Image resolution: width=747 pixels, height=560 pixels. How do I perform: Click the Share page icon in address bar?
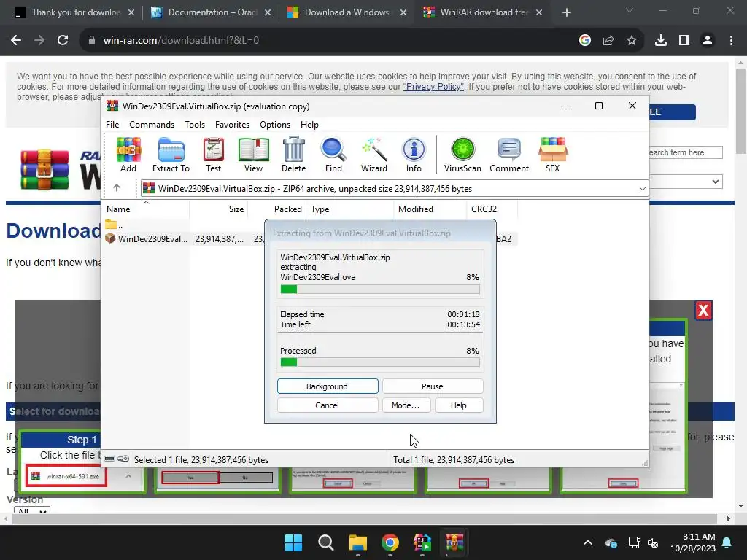coord(608,41)
